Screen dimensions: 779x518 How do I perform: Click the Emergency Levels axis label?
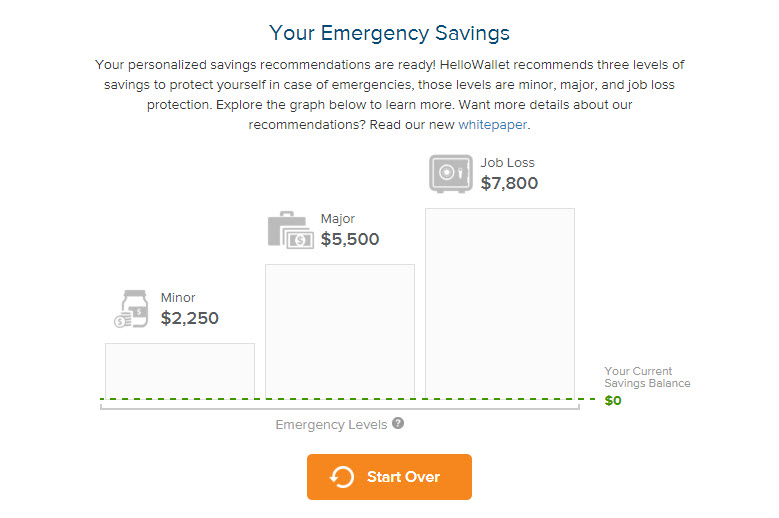(331, 424)
